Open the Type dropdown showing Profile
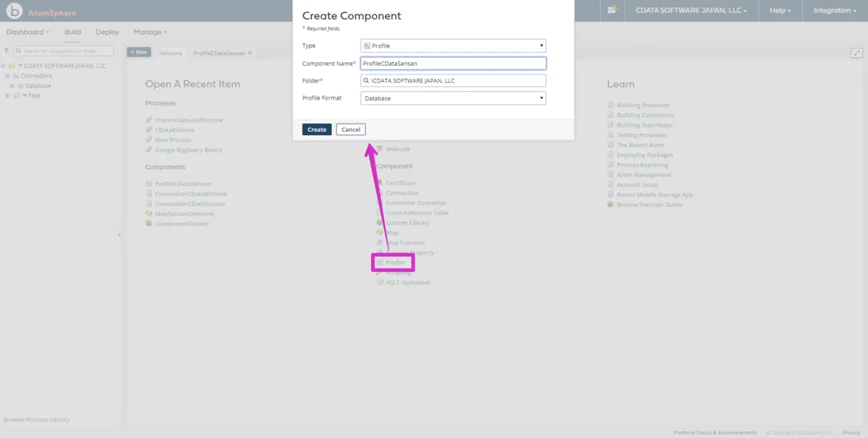This screenshot has width=868, height=438. [x=453, y=46]
